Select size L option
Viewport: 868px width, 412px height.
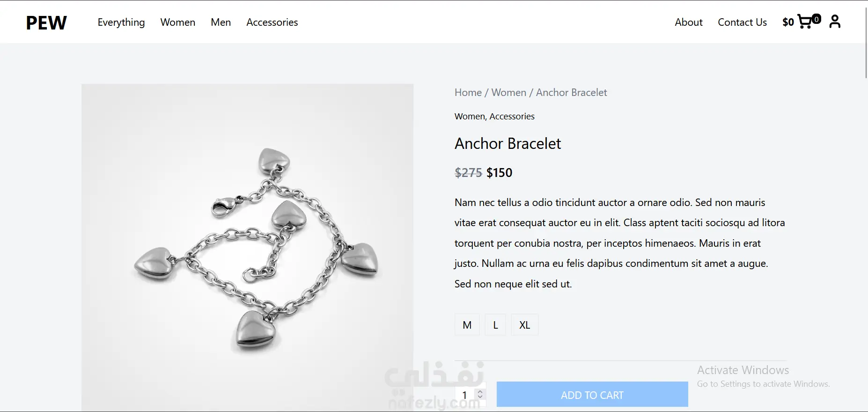(495, 325)
